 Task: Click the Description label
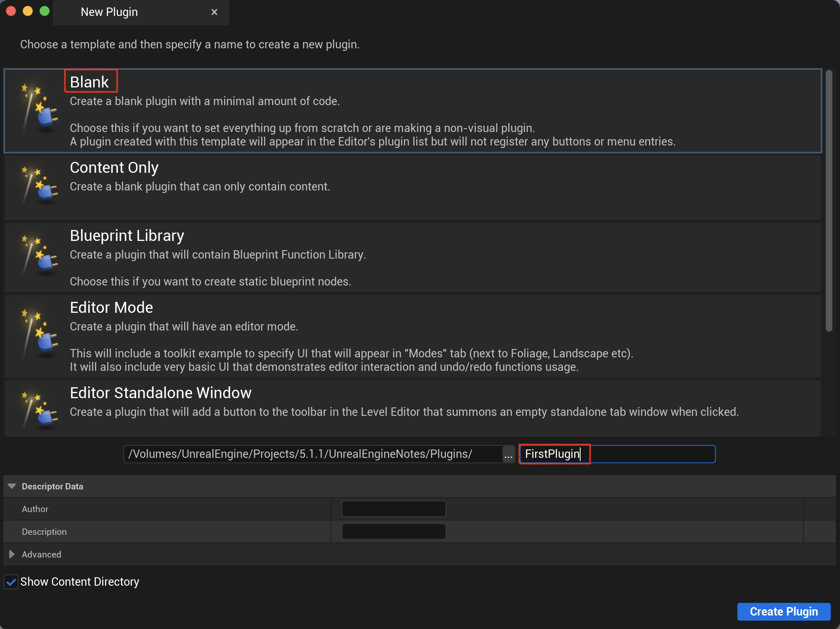coord(44,531)
